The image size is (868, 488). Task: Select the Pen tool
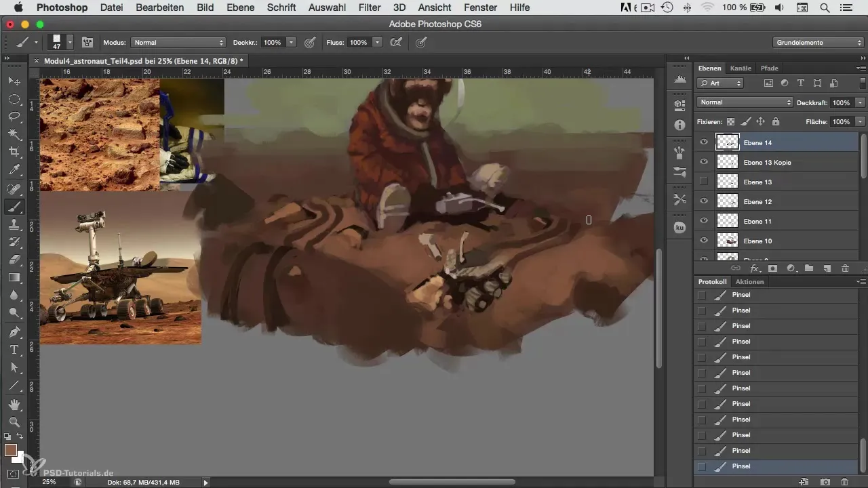click(x=14, y=332)
